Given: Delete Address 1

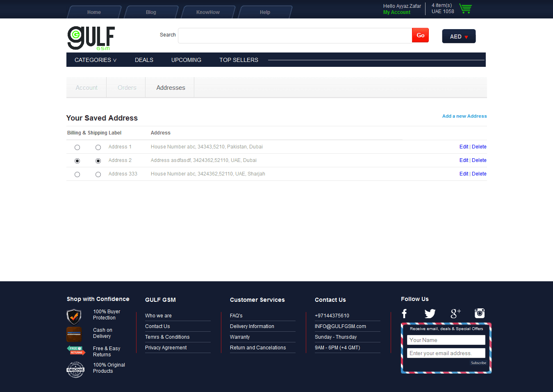Looking at the screenshot, I should point(479,147).
